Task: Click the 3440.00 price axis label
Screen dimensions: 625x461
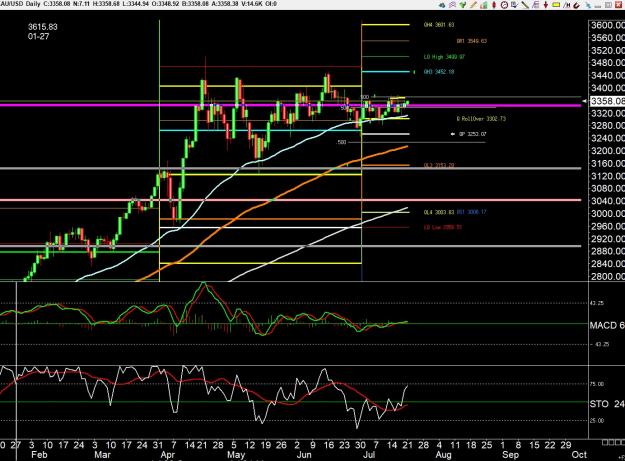Action: point(608,75)
